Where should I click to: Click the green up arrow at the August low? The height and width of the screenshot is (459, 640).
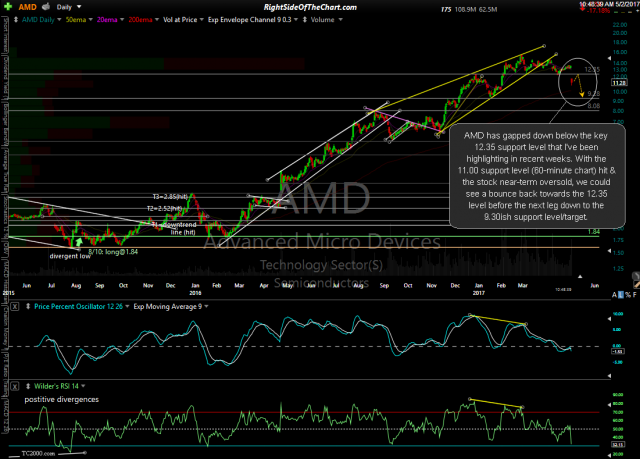pyautogui.click(x=79, y=242)
